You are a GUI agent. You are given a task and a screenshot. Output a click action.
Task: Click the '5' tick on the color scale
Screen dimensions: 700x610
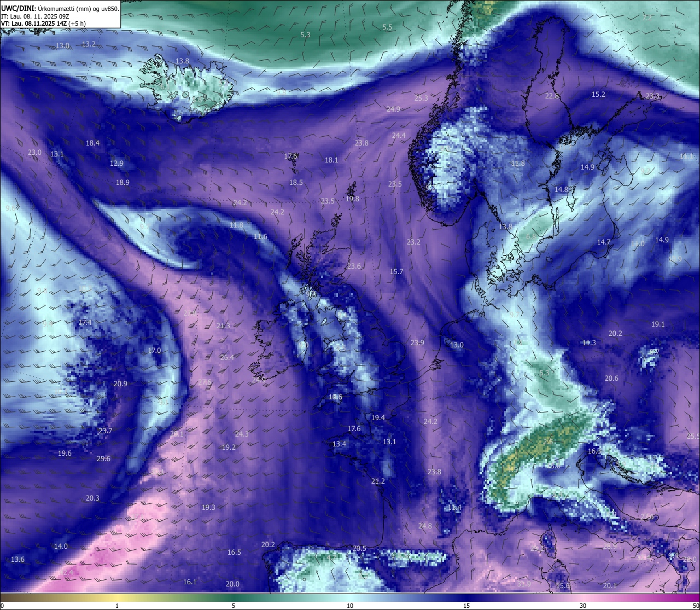pos(234,606)
